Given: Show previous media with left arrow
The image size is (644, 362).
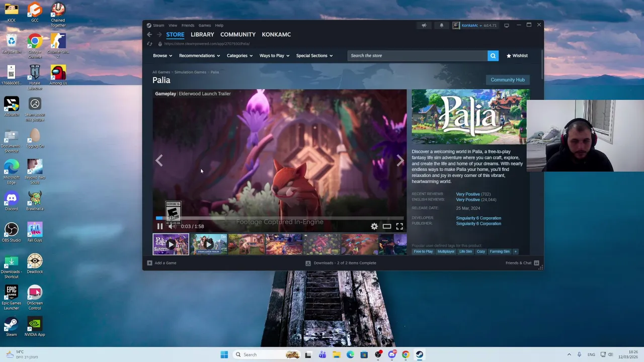Looking at the screenshot, I should coord(159,160).
